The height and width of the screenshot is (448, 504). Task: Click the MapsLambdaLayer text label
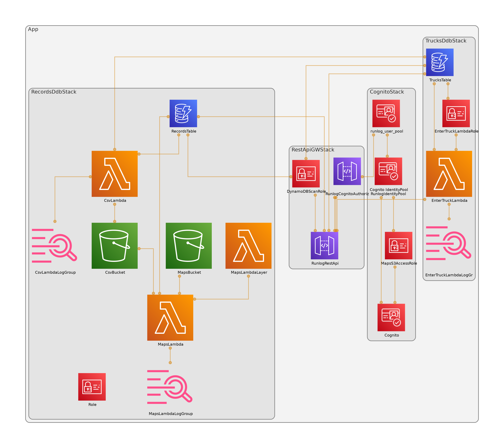point(249,272)
